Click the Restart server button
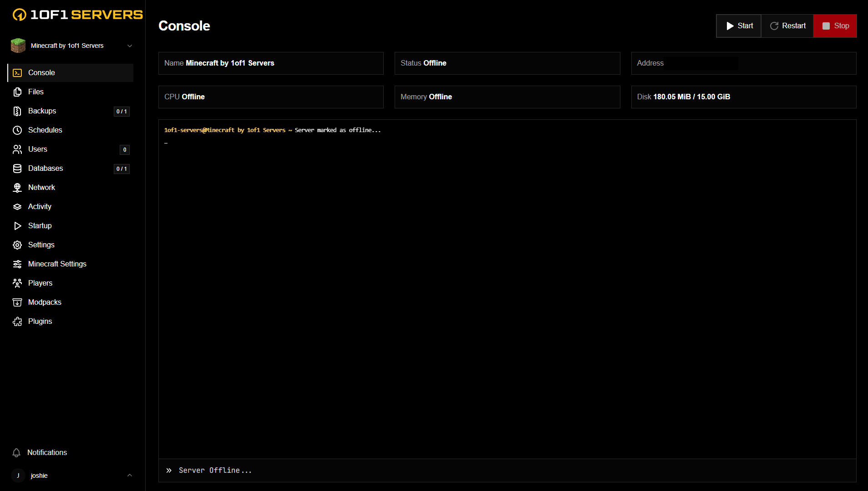868x491 pixels. coord(787,26)
